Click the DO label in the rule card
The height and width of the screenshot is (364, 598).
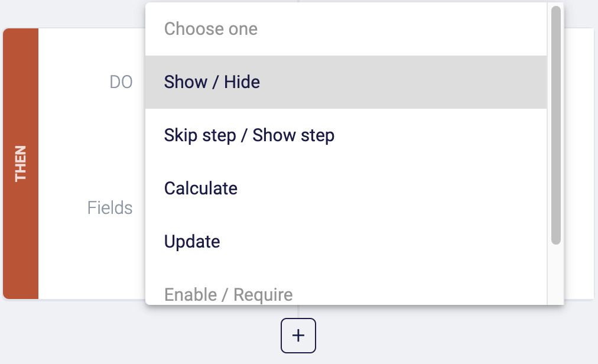[x=122, y=82]
